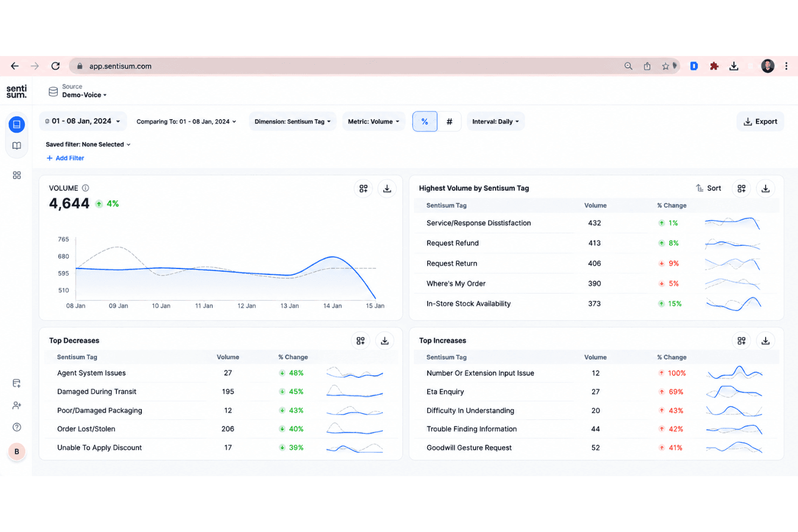Viewport: 798px width, 532px height.
Task: Open the grid apps icon in sidebar
Action: pos(17,175)
